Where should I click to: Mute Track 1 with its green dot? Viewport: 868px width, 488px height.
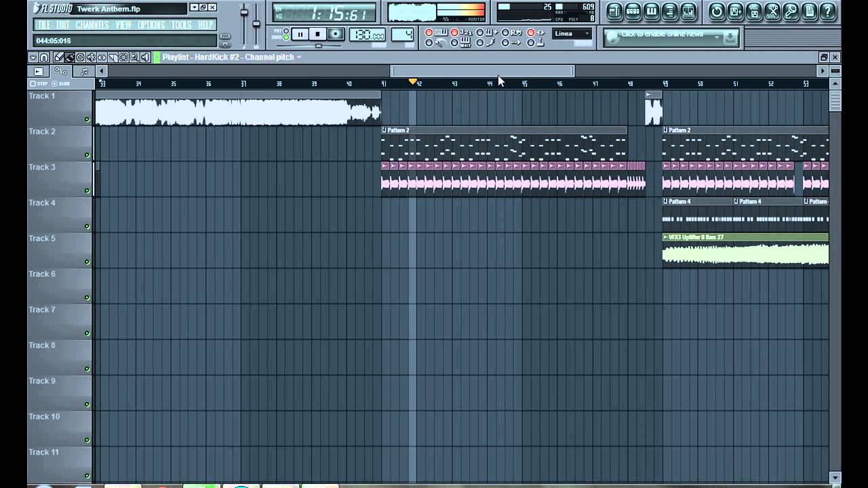[87, 119]
